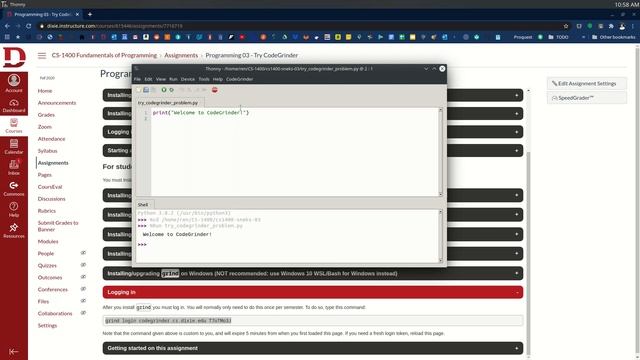Open Modules in the course navigation

(48, 241)
